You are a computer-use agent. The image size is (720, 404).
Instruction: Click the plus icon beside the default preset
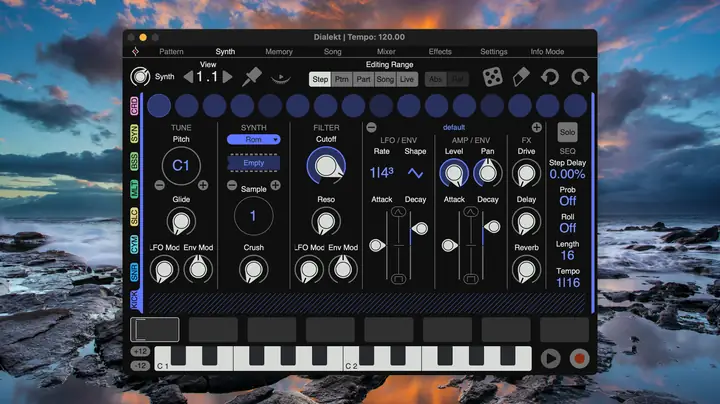pos(536,127)
